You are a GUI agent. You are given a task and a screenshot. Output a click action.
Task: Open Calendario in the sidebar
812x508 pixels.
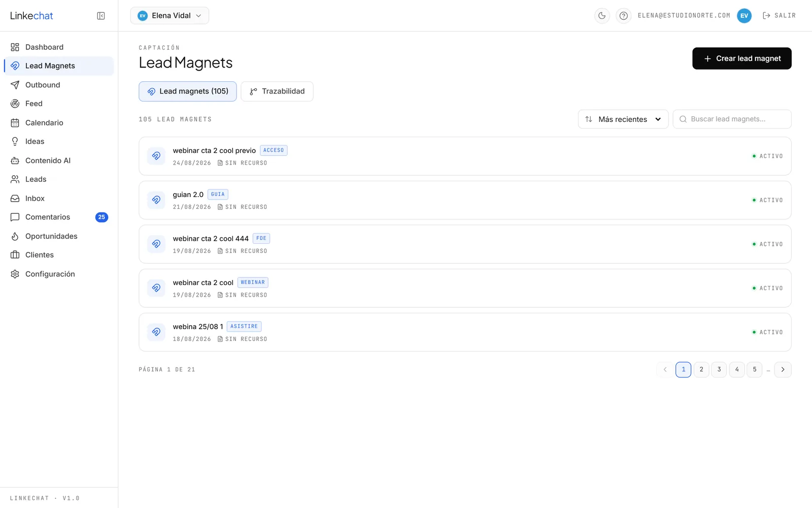click(x=59, y=123)
